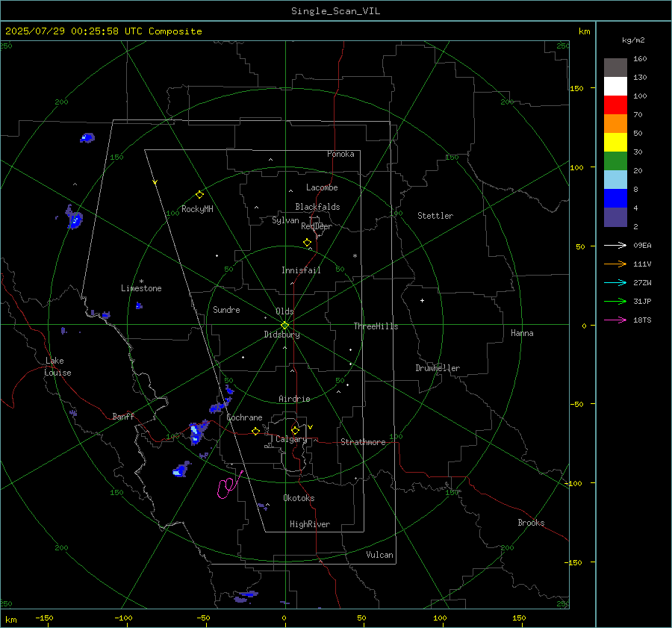The height and width of the screenshot is (628, 672).
Task: Click the ThreeHills city label
Action: 376,326
